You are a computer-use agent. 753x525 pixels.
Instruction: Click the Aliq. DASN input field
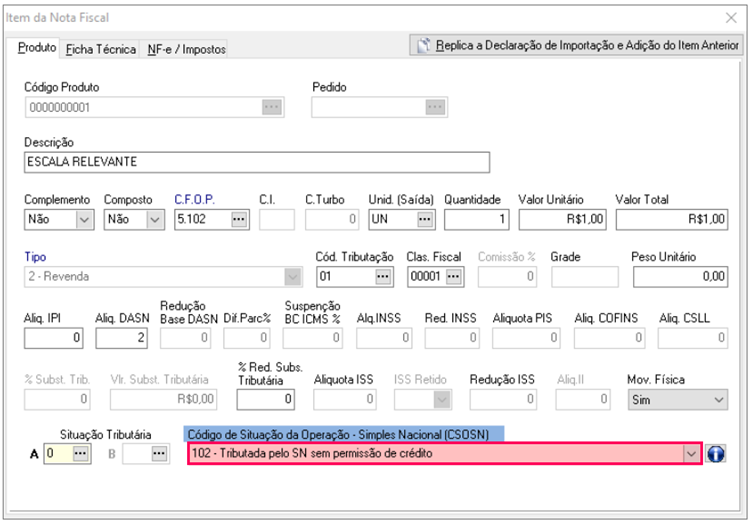click(x=122, y=340)
